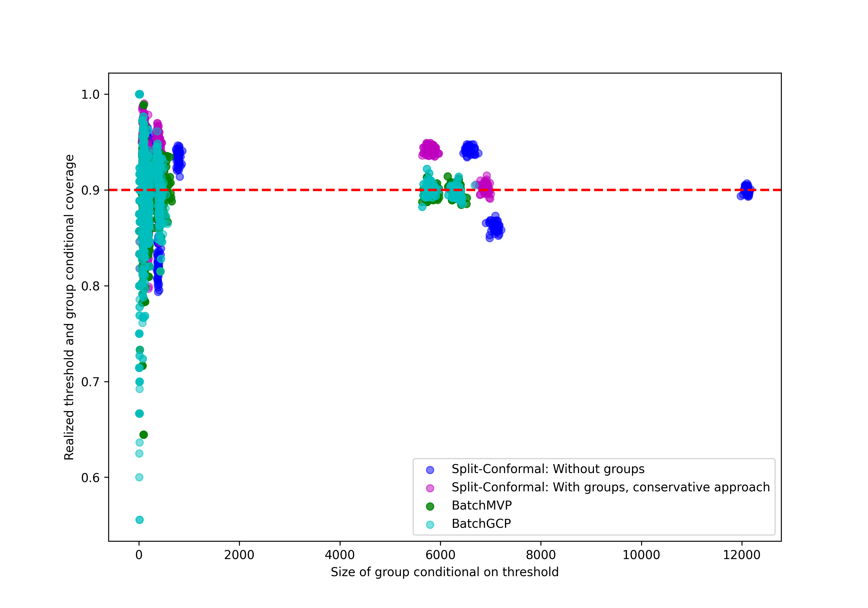Click the y-axis coverage label
The height and width of the screenshot is (608, 868).
click(69, 307)
